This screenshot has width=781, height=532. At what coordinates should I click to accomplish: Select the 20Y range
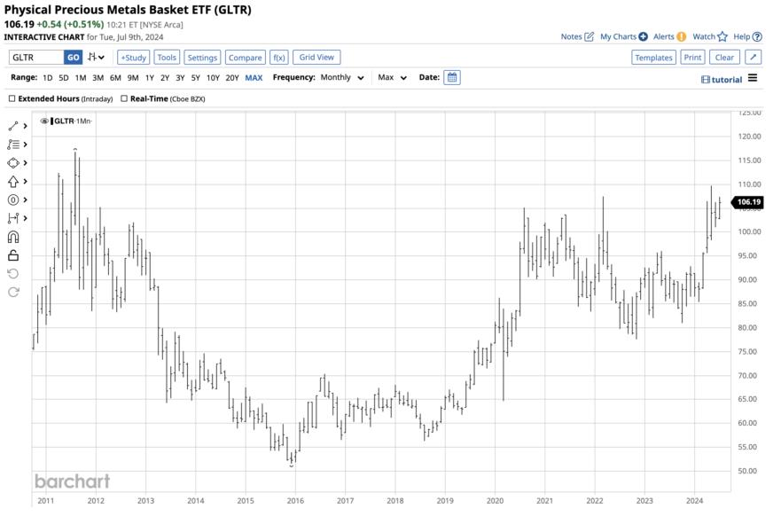tap(232, 78)
